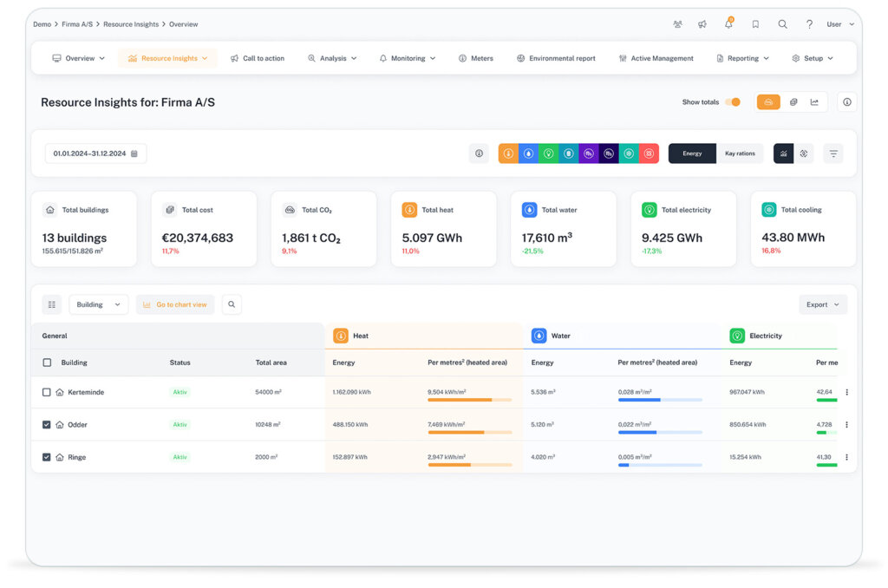Select the blue water filter icon
Screen dimensions: 888x588
coord(528,154)
